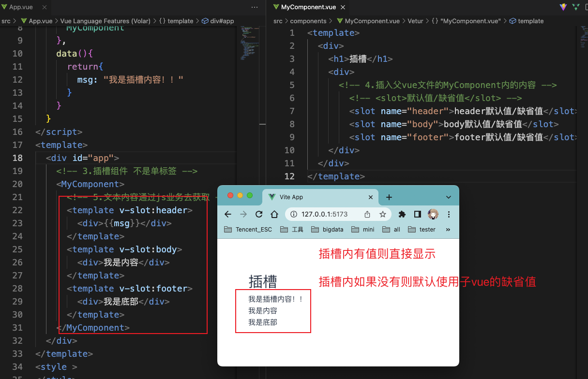Open the browser profile avatar
The width and height of the screenshot is (588, 379).
pyautogui.click(x=433, y=214)
